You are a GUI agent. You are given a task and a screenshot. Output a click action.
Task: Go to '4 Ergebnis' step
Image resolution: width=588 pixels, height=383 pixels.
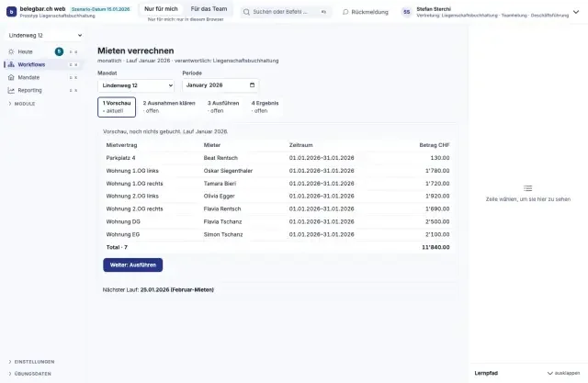(265, 107)
